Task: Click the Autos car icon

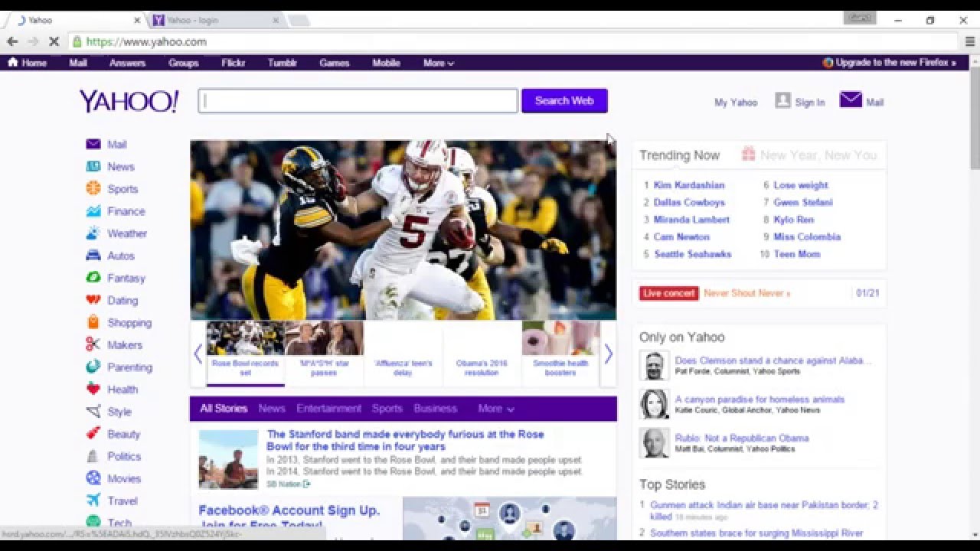Action: (93, 256)
